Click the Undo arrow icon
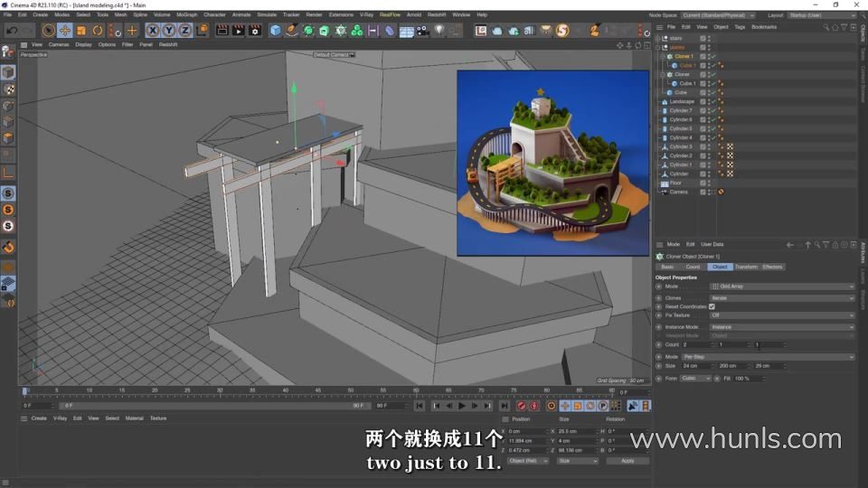The image size is (868, 488). pyautogui.click(x=12, y=31)
